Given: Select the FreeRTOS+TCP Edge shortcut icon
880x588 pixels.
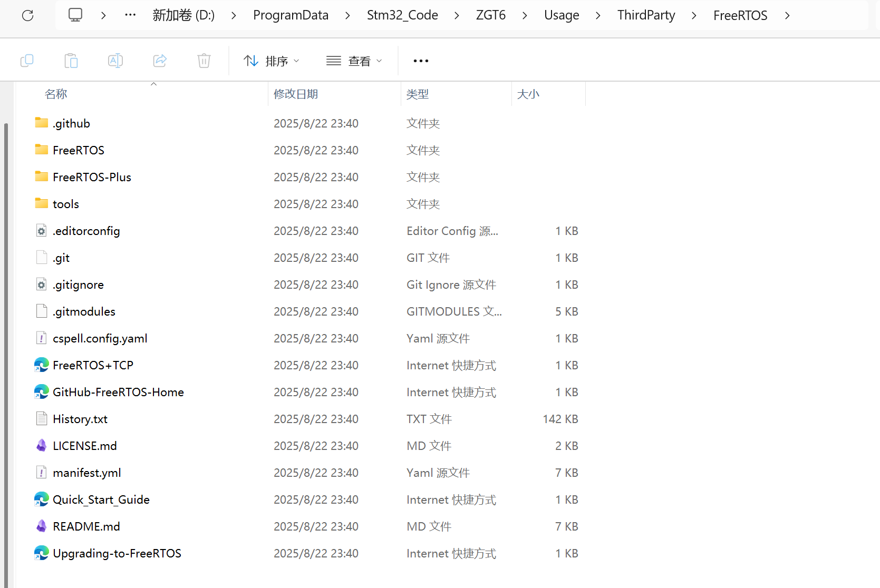Looking at the screenshot, I should pos(42,365).
